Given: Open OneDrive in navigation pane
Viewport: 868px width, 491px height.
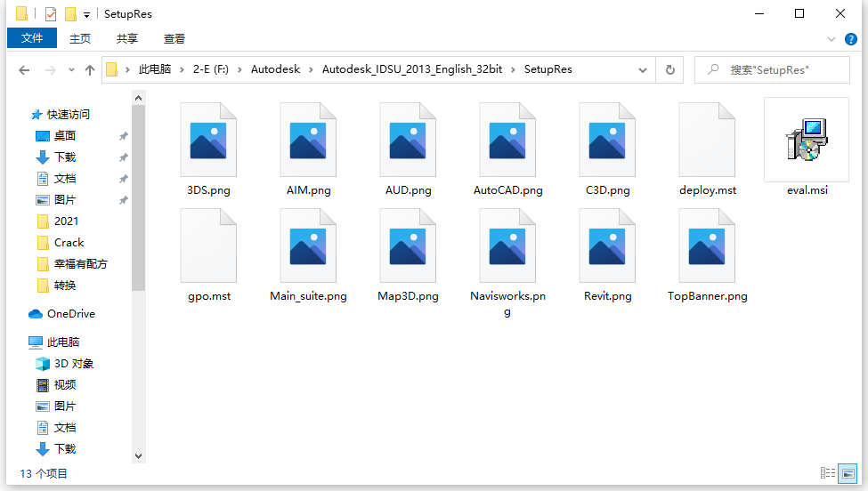Looking at the screenshot, I should tap(71, 313).
